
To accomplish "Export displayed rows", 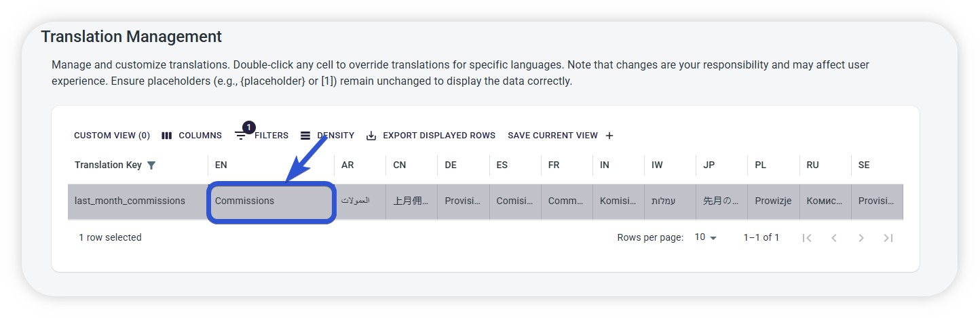I will click(x=431, y=136).
